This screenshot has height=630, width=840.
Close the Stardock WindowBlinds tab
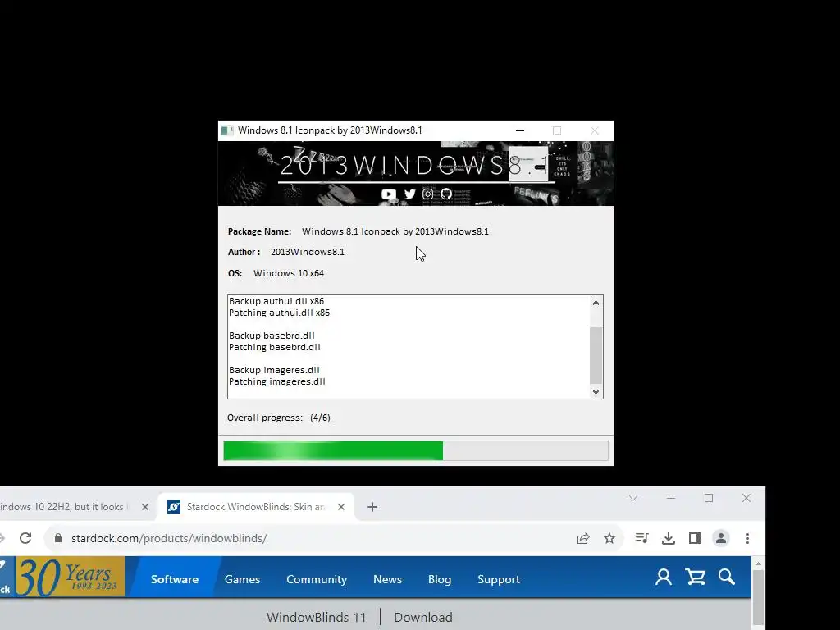click(x=341, y=507)
